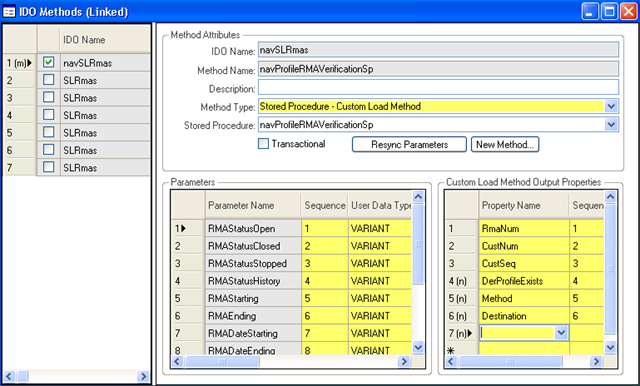Select row header 1 (m) in IDO list
The height and width of the screenshot is (386, 640).
click(x=19, y=63)
